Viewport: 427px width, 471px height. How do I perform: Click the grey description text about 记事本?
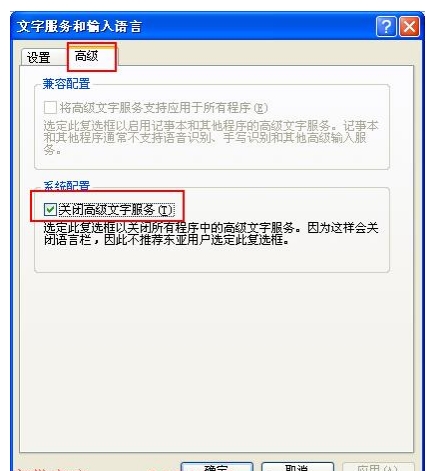(x=211, y=138)
